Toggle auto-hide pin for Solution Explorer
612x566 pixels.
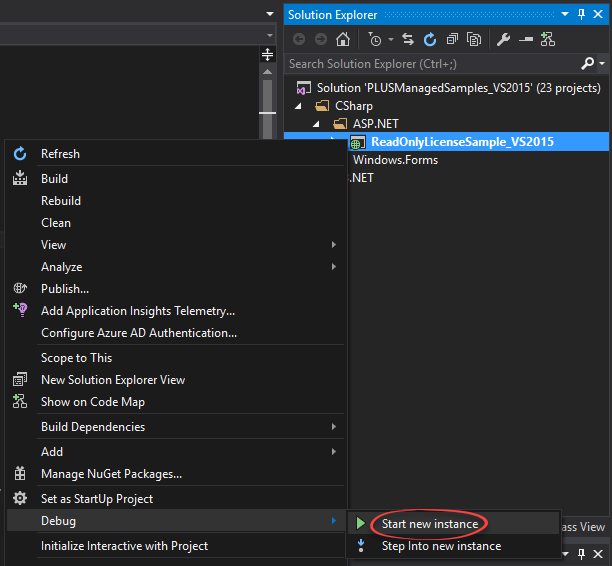[x=582, y=14]
